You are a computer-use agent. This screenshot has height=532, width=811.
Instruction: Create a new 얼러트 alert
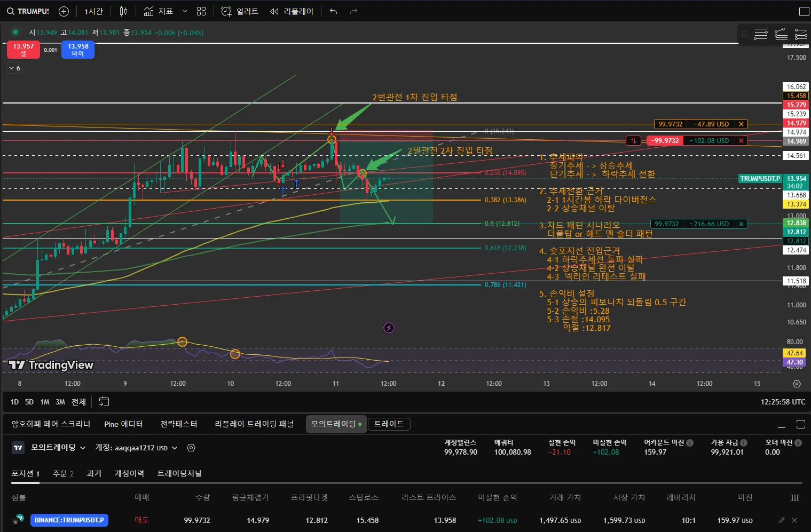(240, 11)
